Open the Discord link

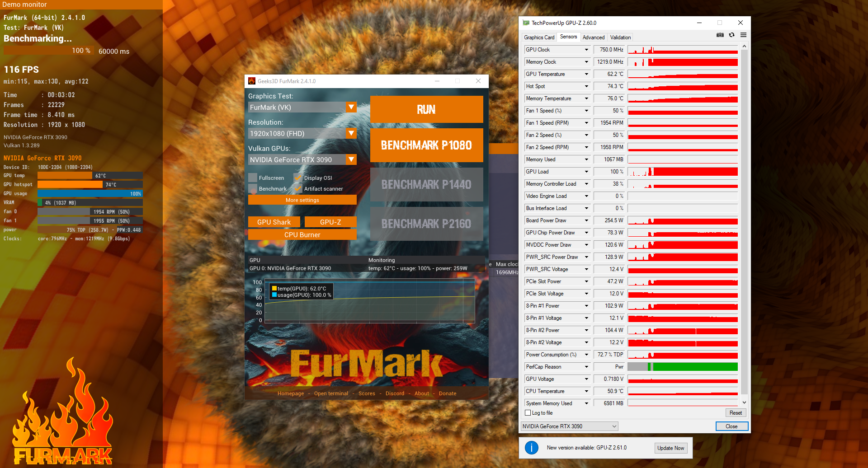[395, 393]
